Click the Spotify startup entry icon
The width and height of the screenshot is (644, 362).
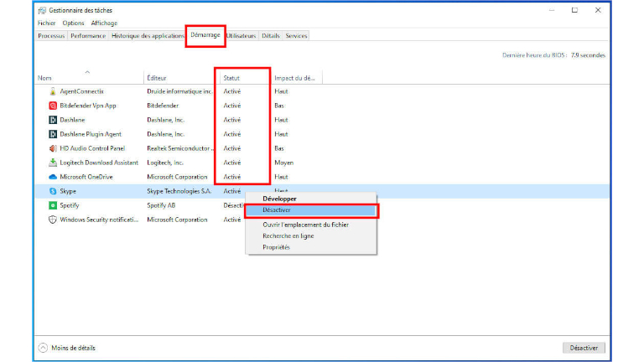53,205
